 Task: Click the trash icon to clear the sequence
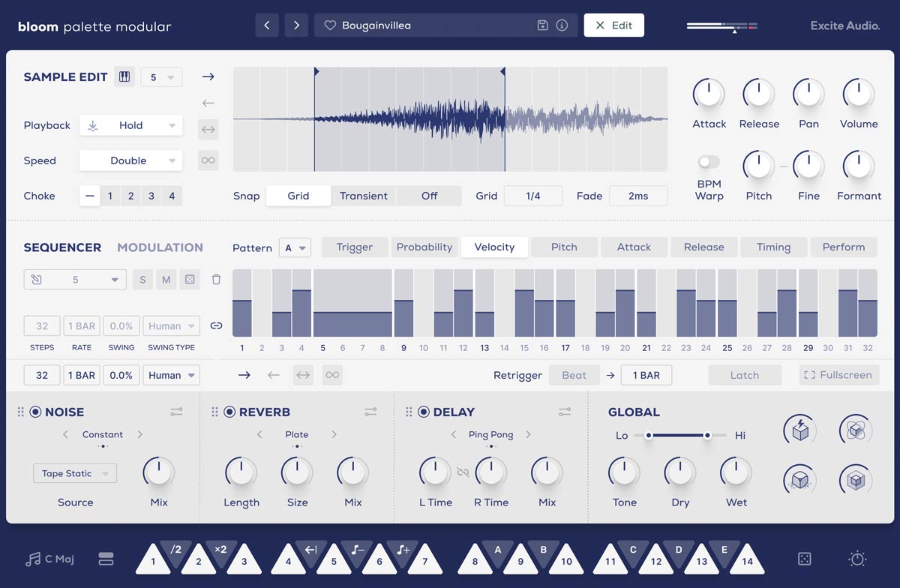coord(216,279)
